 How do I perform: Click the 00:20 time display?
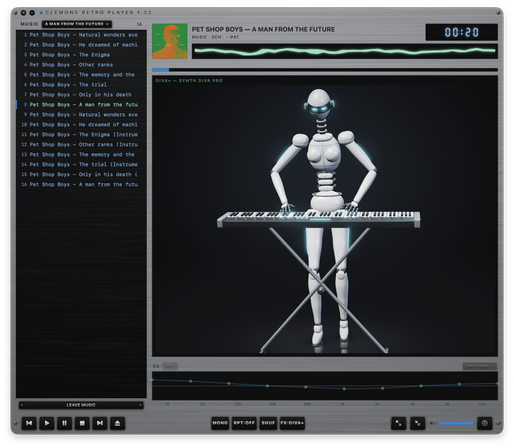click(x=462, y=32)
